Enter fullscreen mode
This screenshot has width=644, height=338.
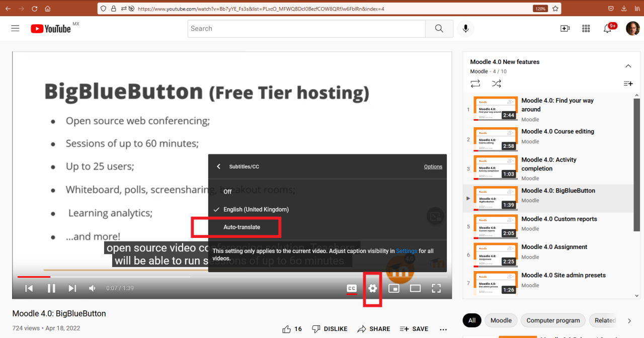[436, 288]
